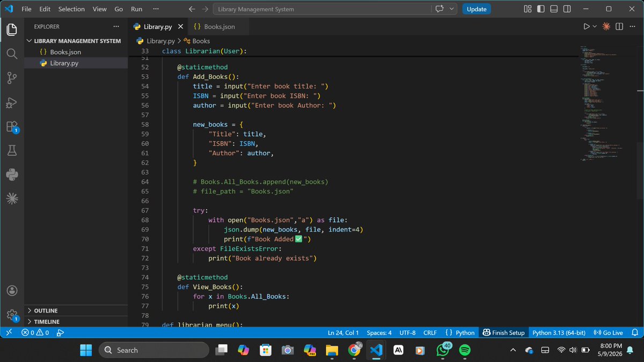
Task: Open the Search view in activity bar
Action: [12, 54]
